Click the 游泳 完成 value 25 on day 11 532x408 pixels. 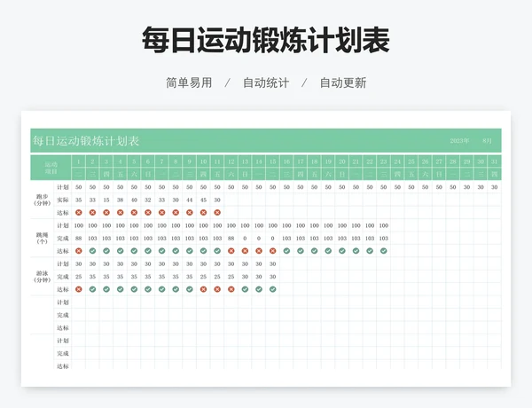[x=217, y=277]
